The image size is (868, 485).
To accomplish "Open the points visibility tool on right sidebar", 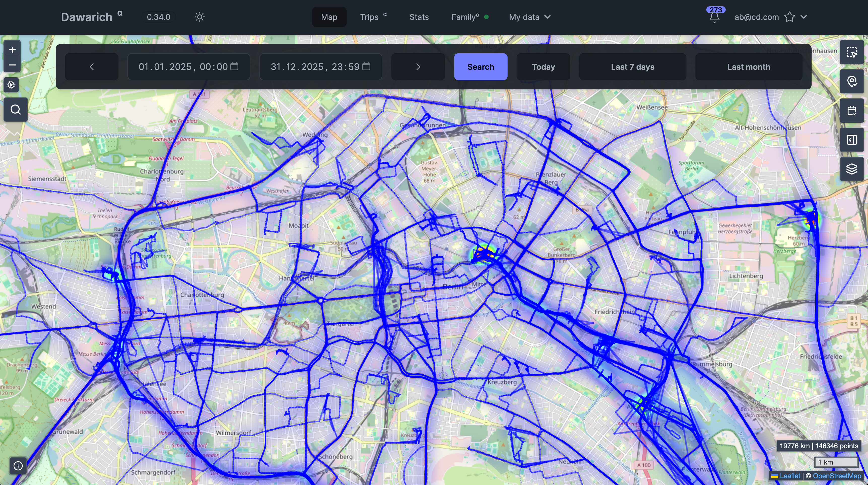I will (x=852, y=81).
